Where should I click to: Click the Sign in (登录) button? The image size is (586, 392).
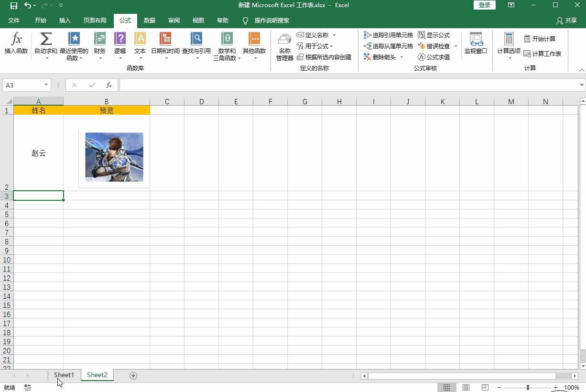pyautogui.click(x=485, y=5)
